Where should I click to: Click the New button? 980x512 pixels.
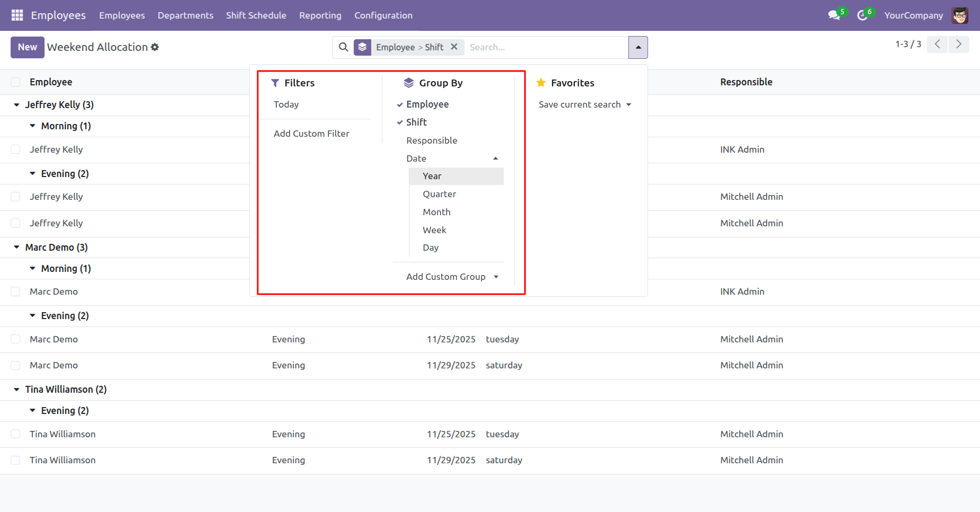[28, 47]
